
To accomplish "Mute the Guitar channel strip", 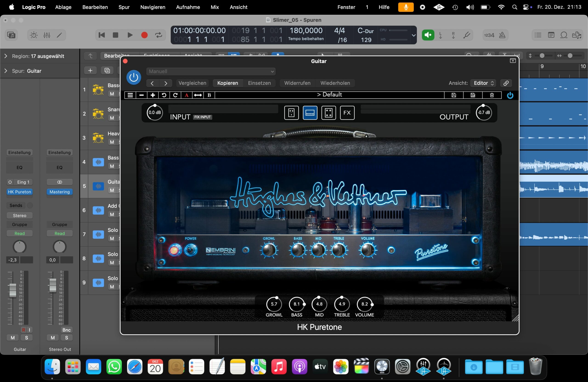I will tap(13, 338).
